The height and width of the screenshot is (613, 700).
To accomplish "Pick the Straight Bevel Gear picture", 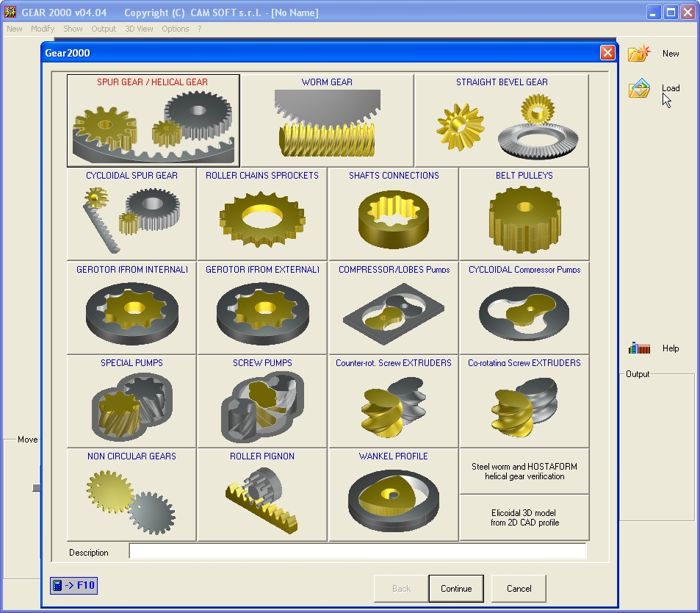I will pyautogui.click(x=502, y=121).
